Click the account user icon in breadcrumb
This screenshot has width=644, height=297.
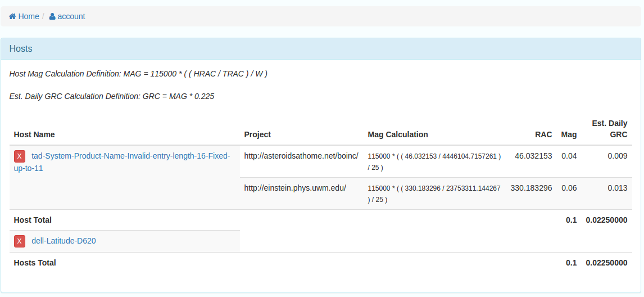pos(52,16)
